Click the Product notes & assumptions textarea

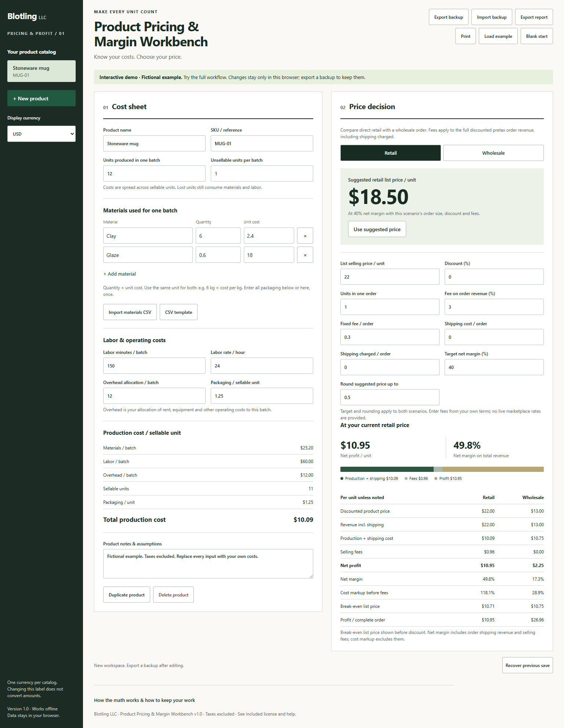(x=208, y=564)
